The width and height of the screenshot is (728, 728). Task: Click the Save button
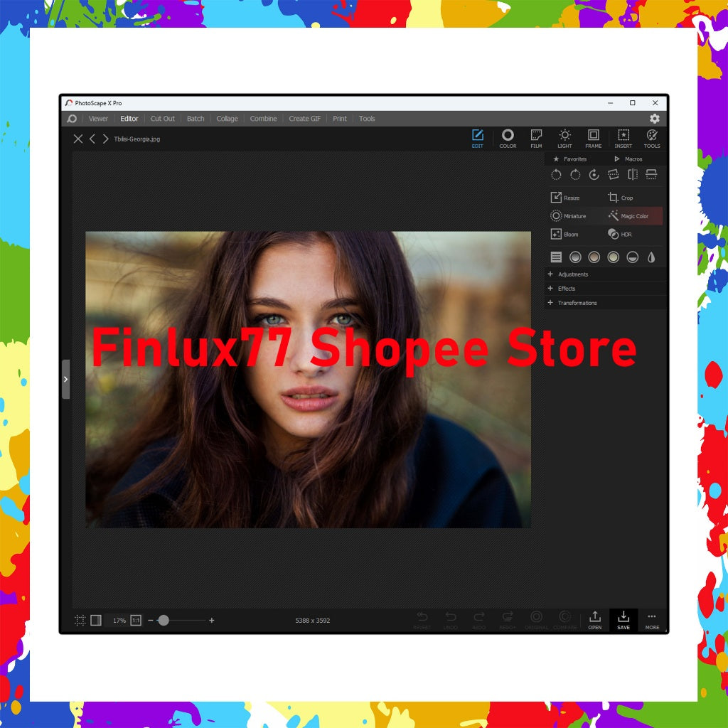click(623, 620)
